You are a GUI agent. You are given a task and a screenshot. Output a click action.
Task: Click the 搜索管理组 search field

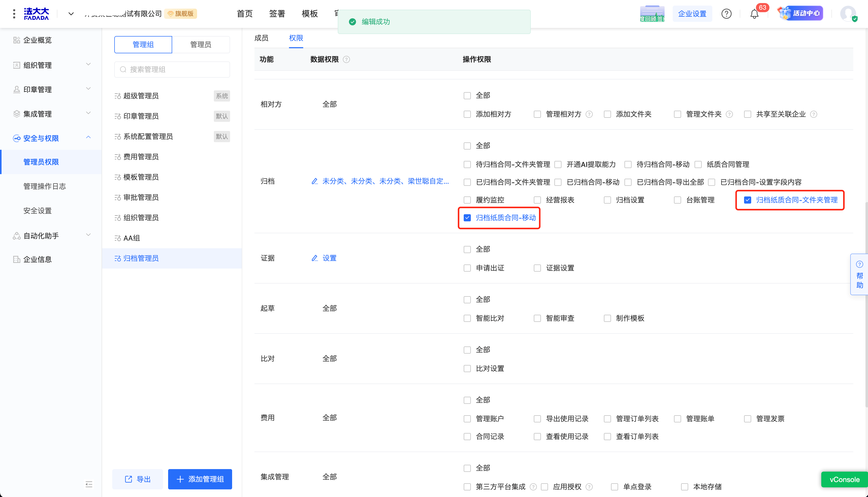[172, 70]
